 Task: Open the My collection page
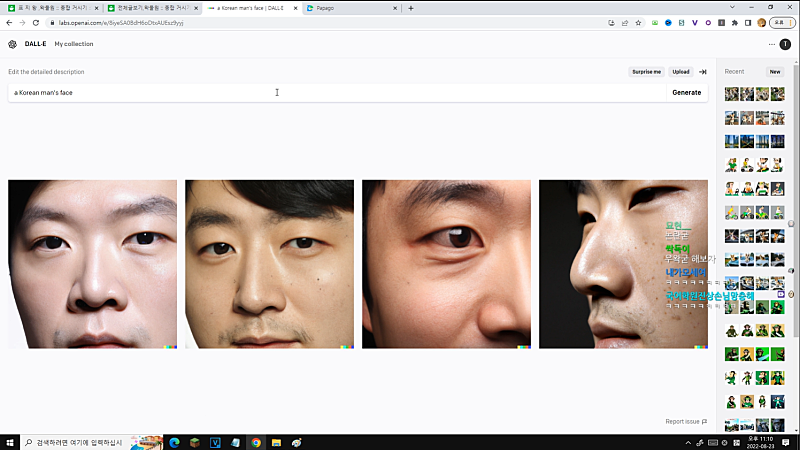[72, 44]
